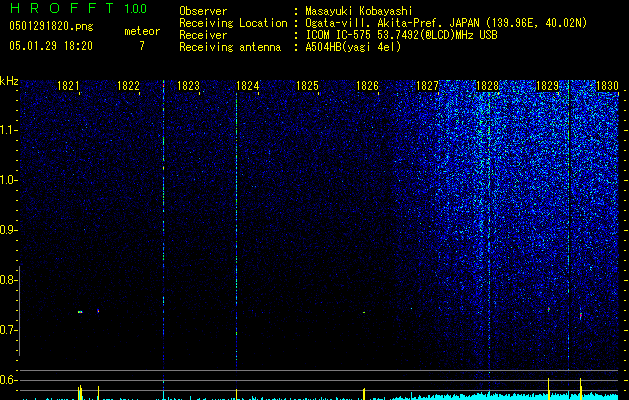
Task: Select observer name Masayuki Kobayashi
Action: [359, 11]
